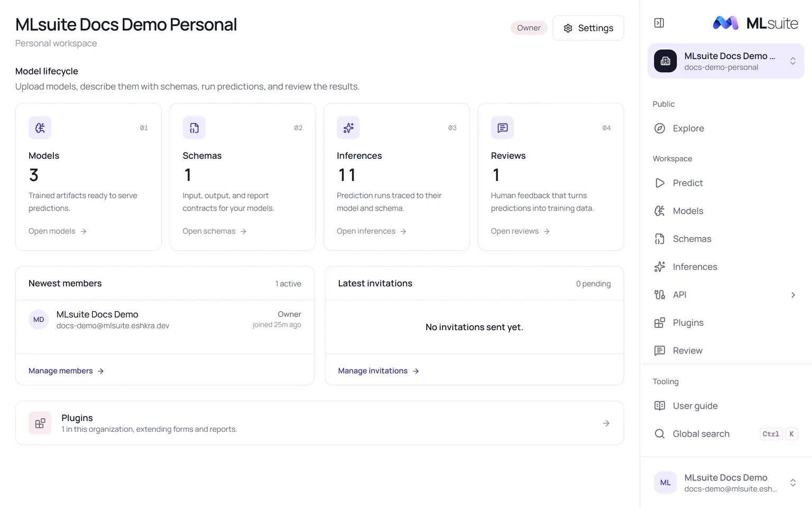Click the Inferences sparkle icon in the sidebar
The image size is (812, 508).
point(660,267)
